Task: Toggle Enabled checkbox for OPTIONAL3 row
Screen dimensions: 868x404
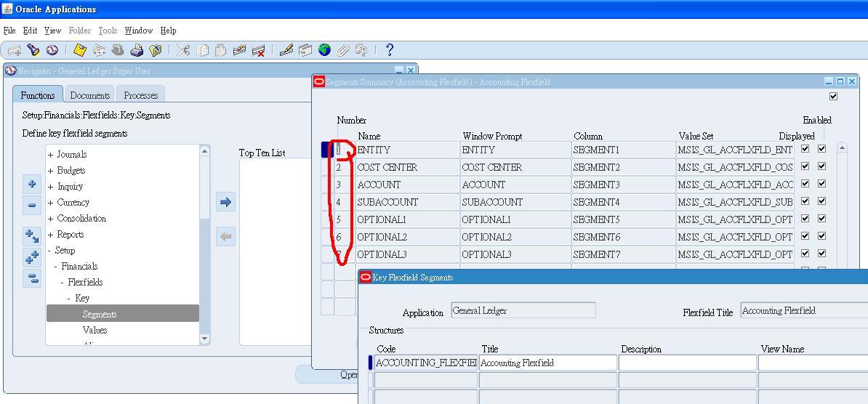Action: pos(822,254)
